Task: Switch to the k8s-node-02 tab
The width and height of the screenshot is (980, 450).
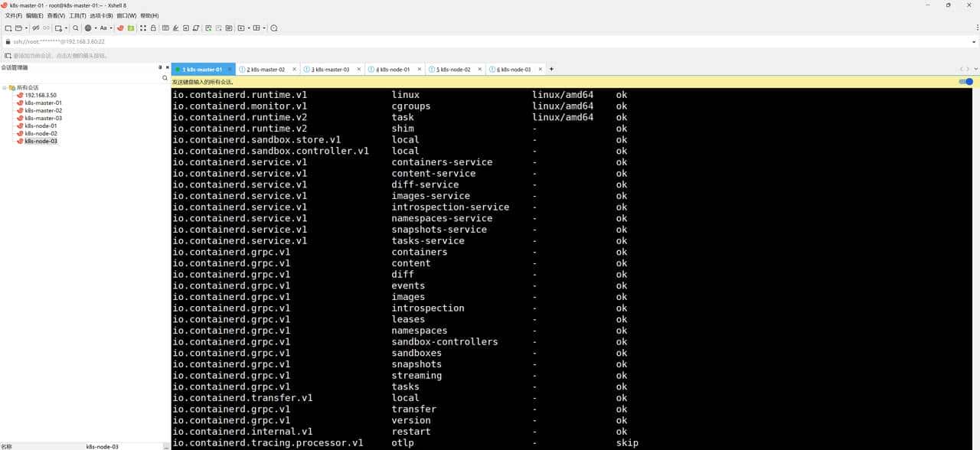Action: click(455, 69)
